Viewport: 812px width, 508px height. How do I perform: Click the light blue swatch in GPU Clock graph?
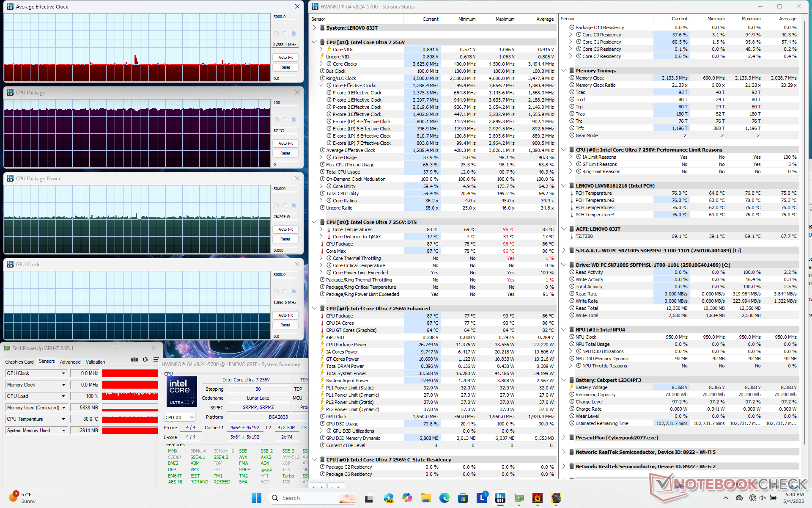point(285,292)
